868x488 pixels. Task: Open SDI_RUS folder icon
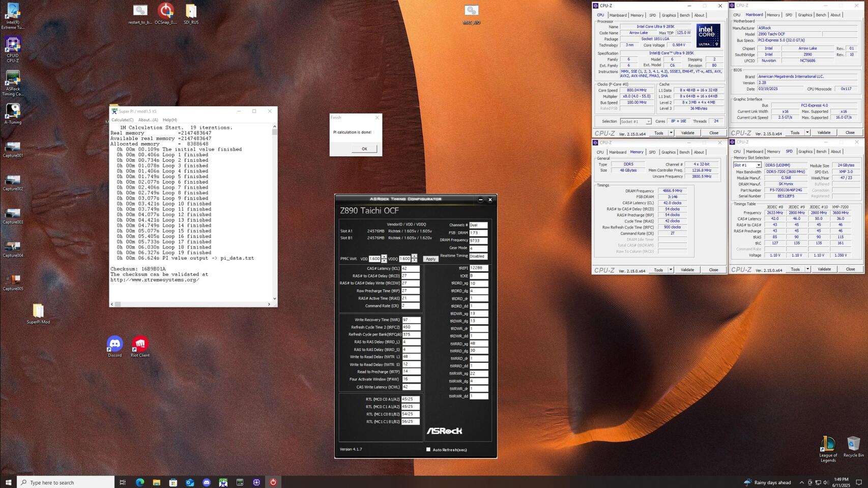tap(191, 14)
